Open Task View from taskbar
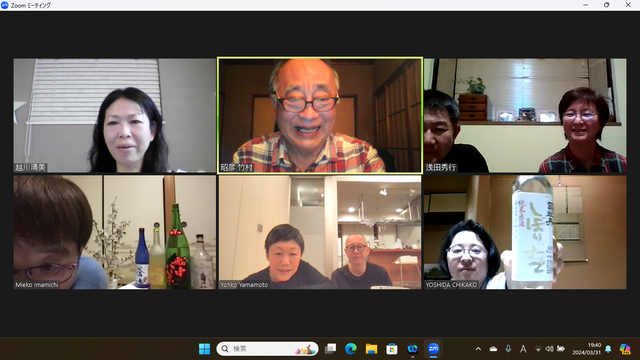Viewport: 640px width, 360px height. pyautogui.click(x=330, y=349)
